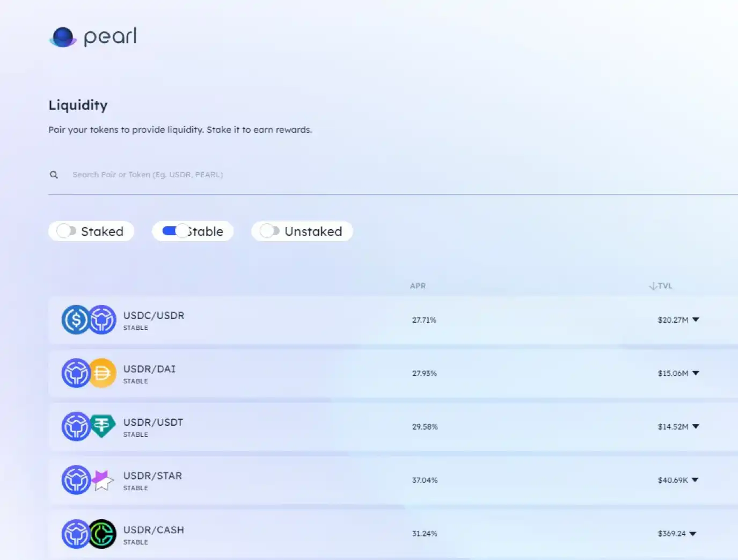
Task: Expand the USDR/CASH pool dropdown arrow
Action: tap(693, 534)
